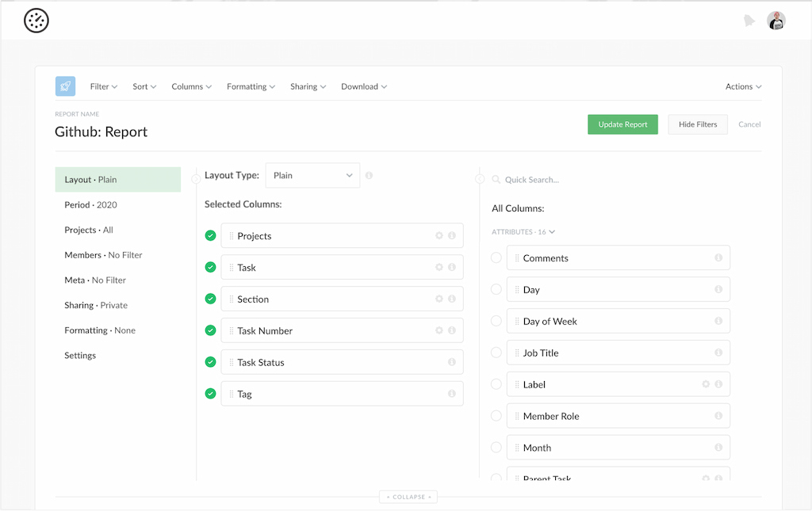Open notifications via the bell icon
Viewport: 812px width, 511px height.
(x=749, y=21)
